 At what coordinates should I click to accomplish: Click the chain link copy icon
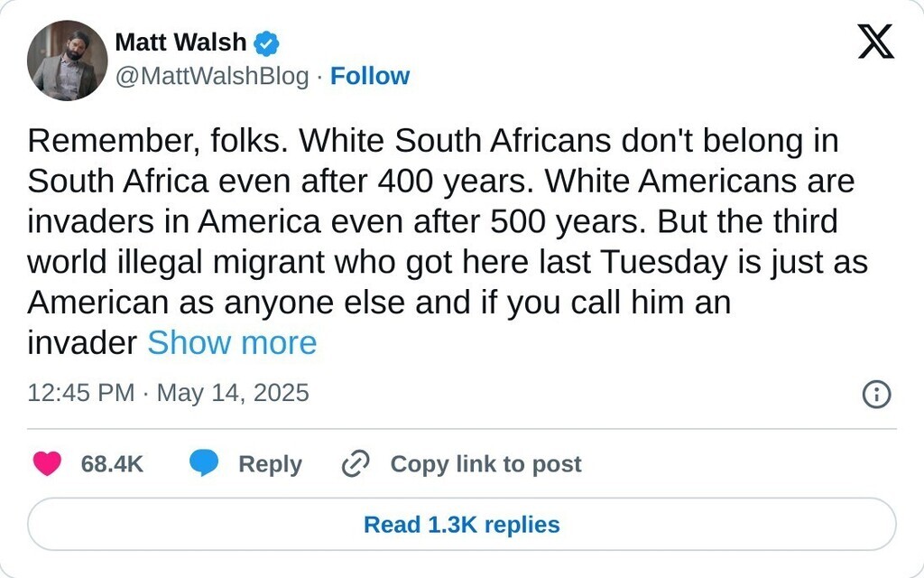(356, 464)
